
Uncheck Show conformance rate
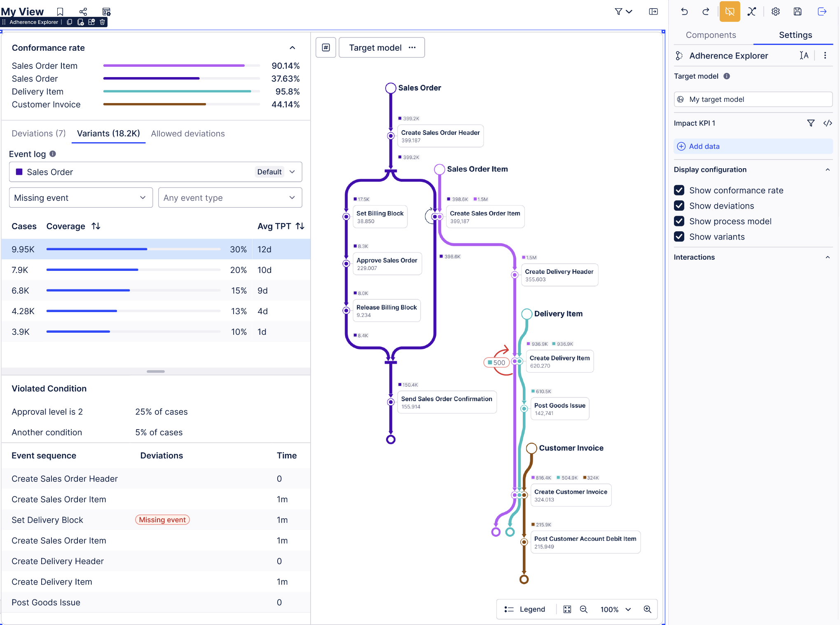click(679, 190)
